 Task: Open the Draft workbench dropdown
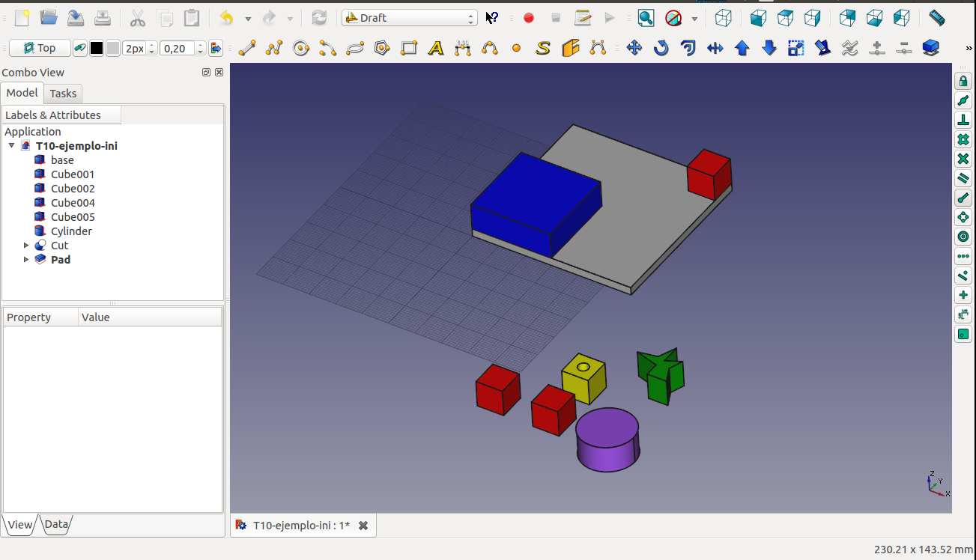[x=409, y=18]
